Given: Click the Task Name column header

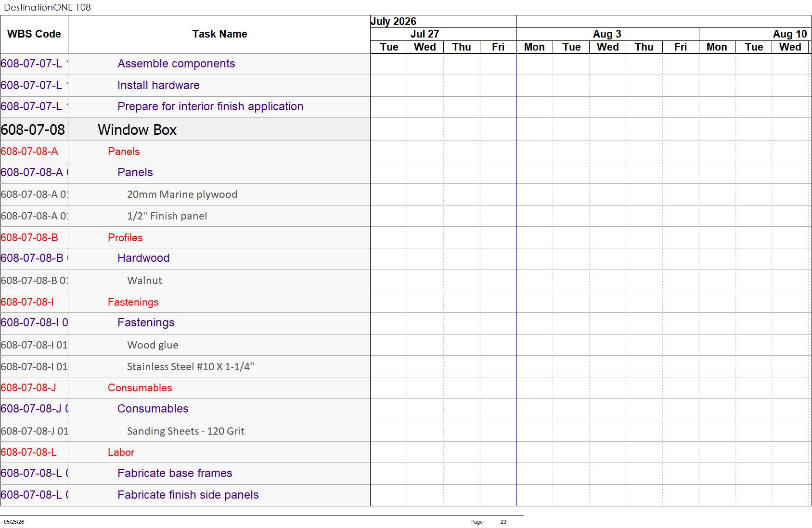Looking at the screenshot, I should point(219,34).
